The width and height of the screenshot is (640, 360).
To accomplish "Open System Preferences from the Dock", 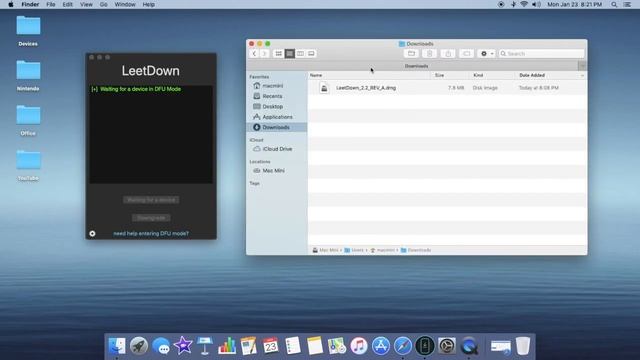I will pyautogui.click(x=447, y=346).
